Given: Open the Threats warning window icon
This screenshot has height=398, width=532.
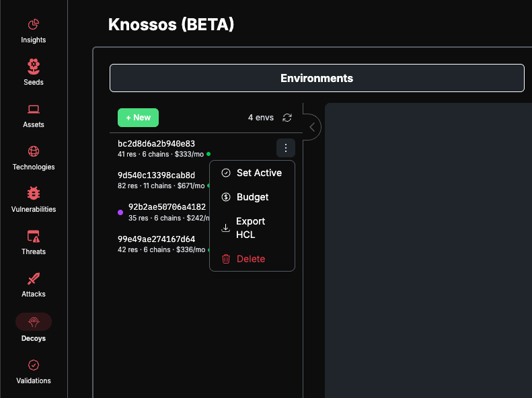Looking at the screenshot, I should 33,236.
